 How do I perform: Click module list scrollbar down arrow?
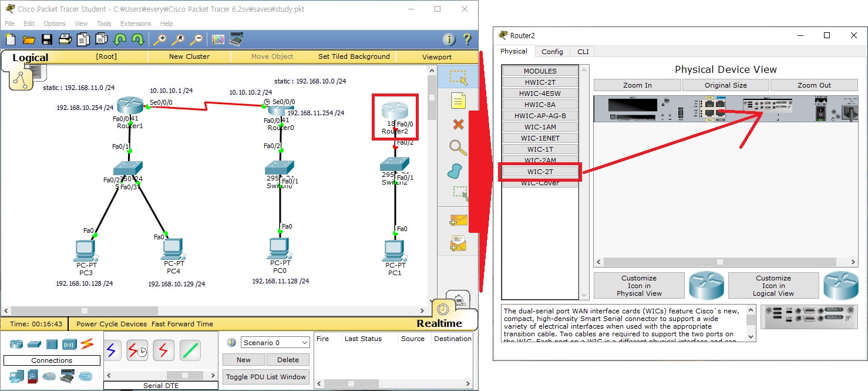(584, 296)
